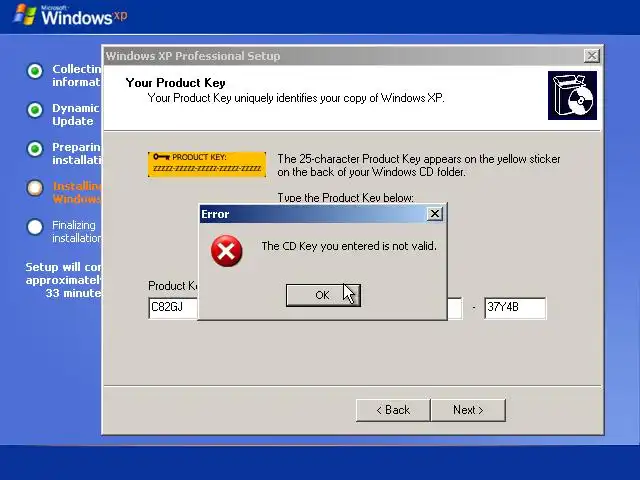
Task: Click the Preparing installation step indicator
Action: [x=35, y=149]
